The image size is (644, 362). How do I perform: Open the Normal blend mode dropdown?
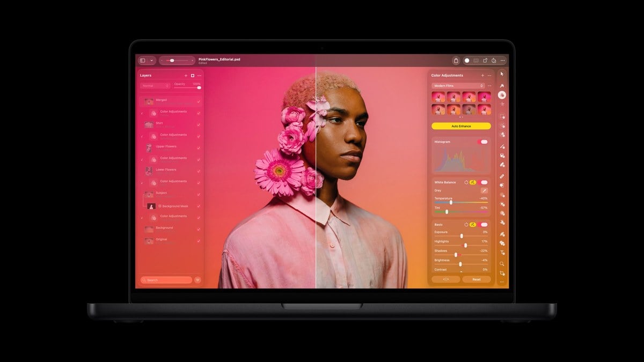click(x=155, y=86)
